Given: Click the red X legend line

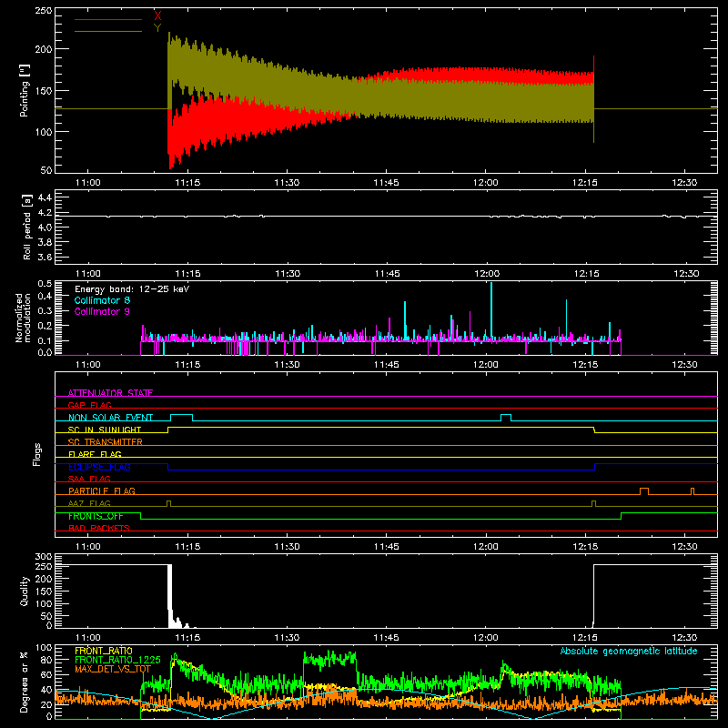Looking at the screenshot, I should 108,19.
